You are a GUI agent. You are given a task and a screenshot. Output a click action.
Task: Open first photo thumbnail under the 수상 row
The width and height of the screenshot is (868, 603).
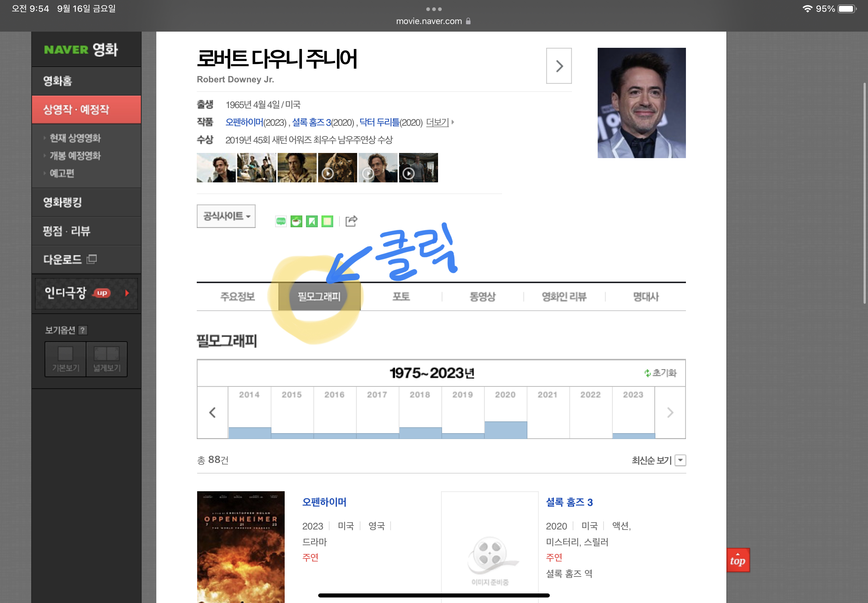(216, 167)
